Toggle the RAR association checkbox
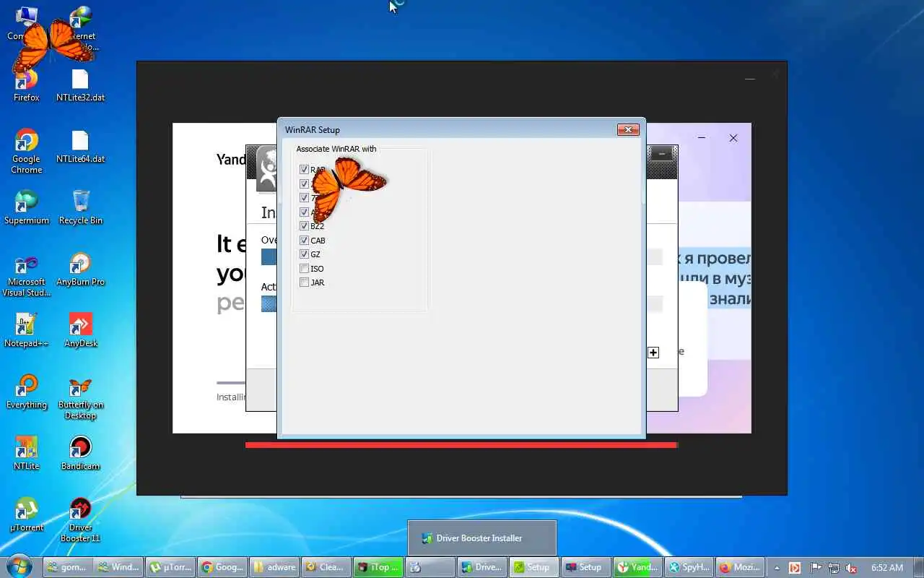The height and width of the screenshot is (578, 924). click(x=304, y=170)
